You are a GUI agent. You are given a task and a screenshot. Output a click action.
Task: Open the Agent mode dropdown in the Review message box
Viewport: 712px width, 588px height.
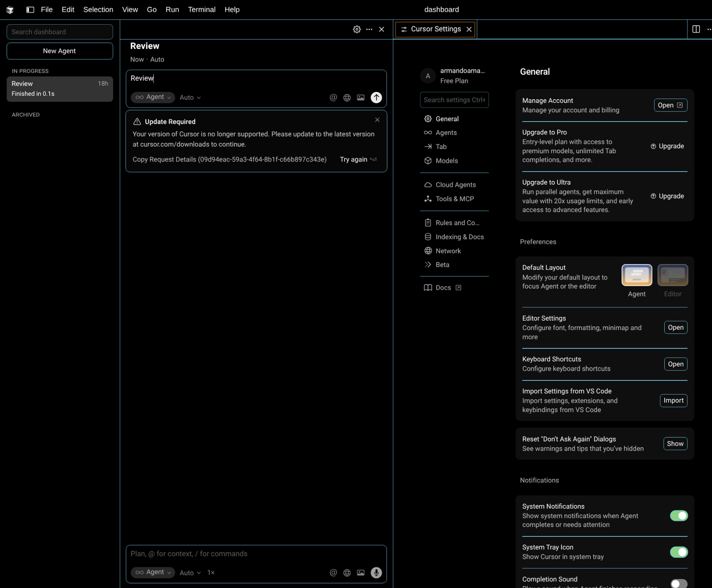click(153, 97)
